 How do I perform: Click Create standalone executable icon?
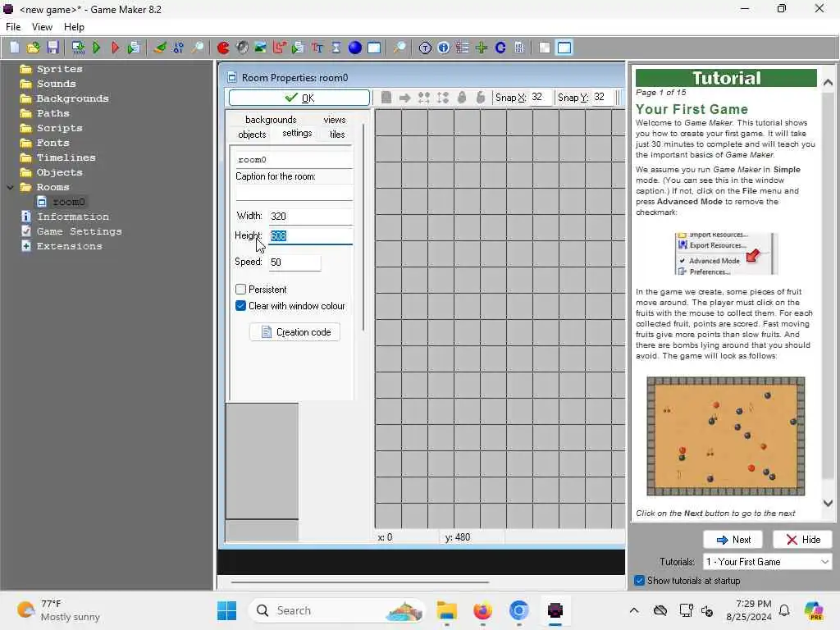pyautogui.click(x=78, y=48)
